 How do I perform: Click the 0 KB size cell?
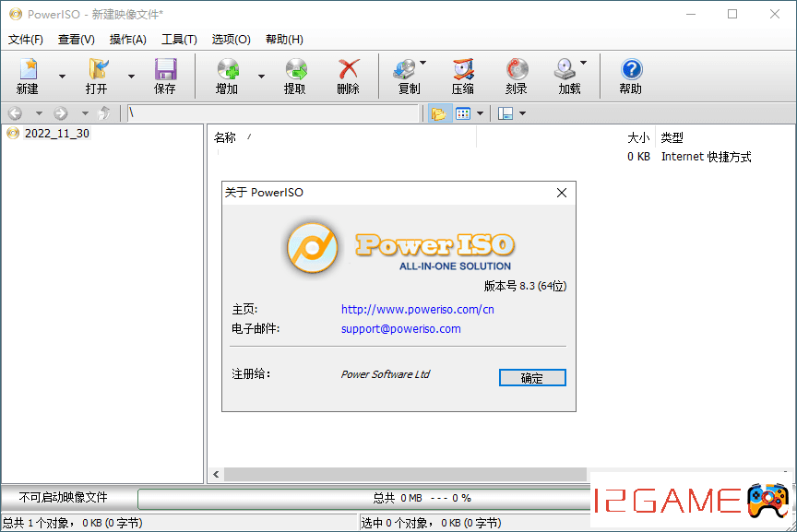(x=638, y=157)
